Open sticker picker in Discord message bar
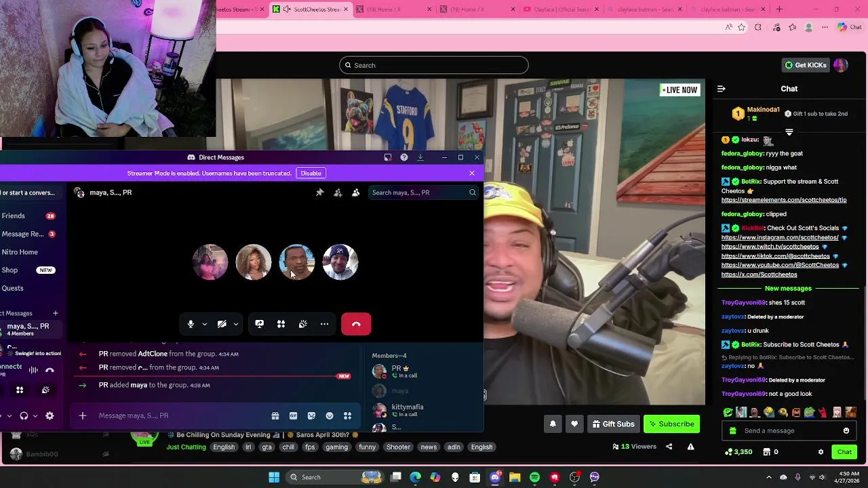 click(x=311, y=415)
